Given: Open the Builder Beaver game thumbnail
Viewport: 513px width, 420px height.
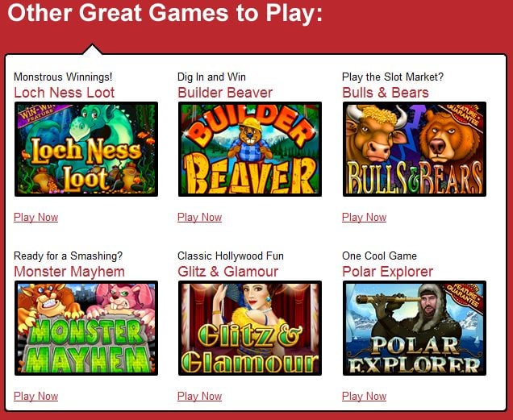Looking at the screenshot, I should click(x=250, y=149).
